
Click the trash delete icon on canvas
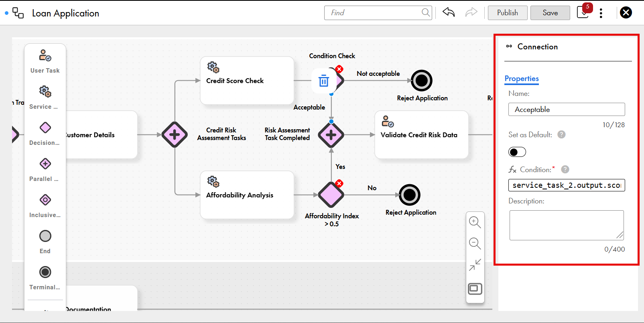click(324, 81)
